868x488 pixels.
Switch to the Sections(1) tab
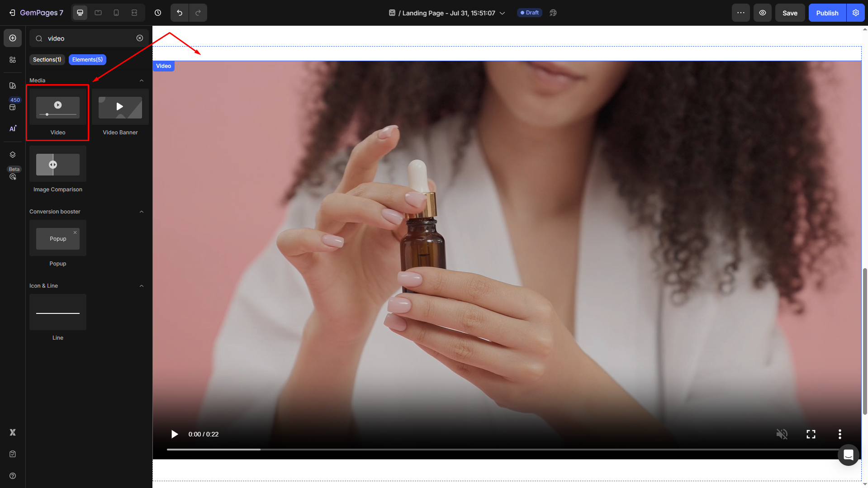click(x=47, y=60)
